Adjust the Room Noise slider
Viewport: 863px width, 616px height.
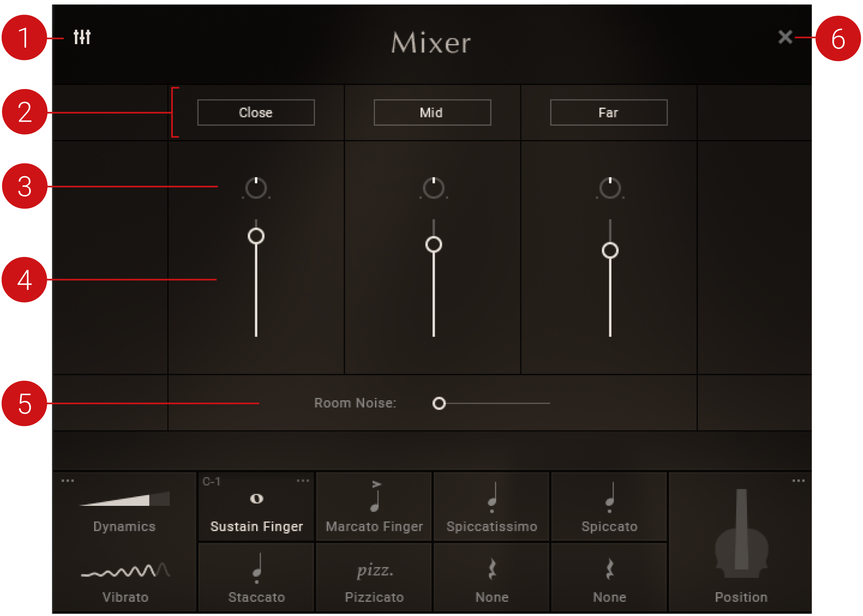pos(439,403)
